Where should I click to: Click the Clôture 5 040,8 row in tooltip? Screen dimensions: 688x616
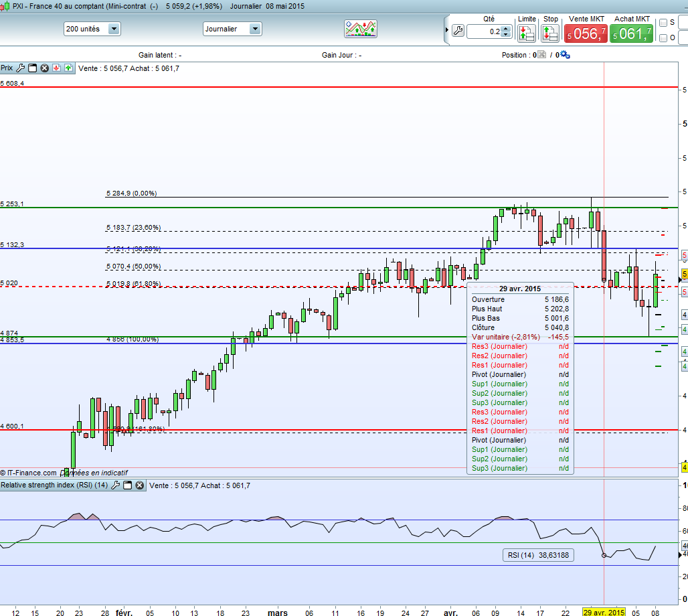tap(520, 327)
